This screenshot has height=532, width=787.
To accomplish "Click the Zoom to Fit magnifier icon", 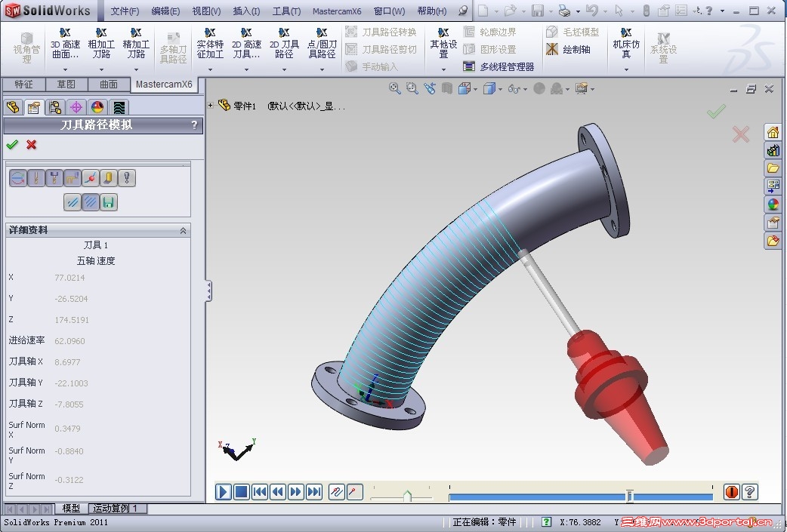I will point(394,89).
